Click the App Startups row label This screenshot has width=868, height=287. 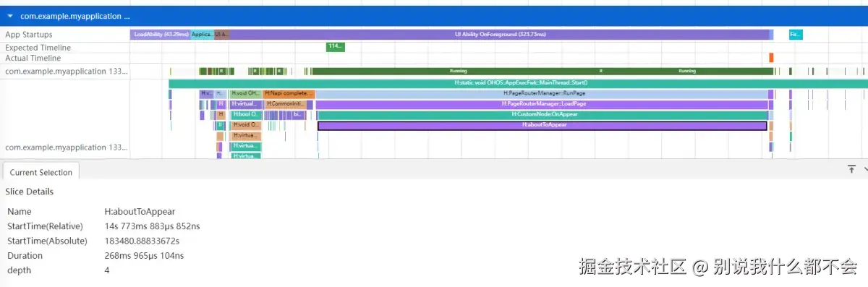tap(29, 34)
